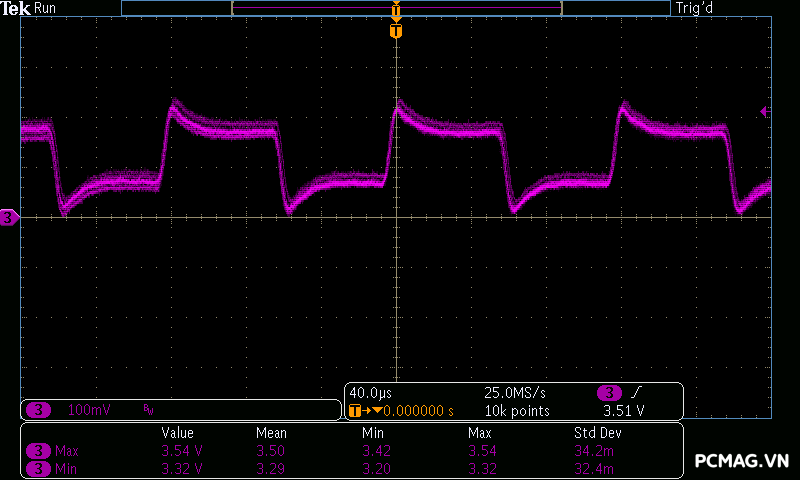Click the 10k points record length readout
Image resolution: width=800 pixels, height=480 pixels.
518,410
